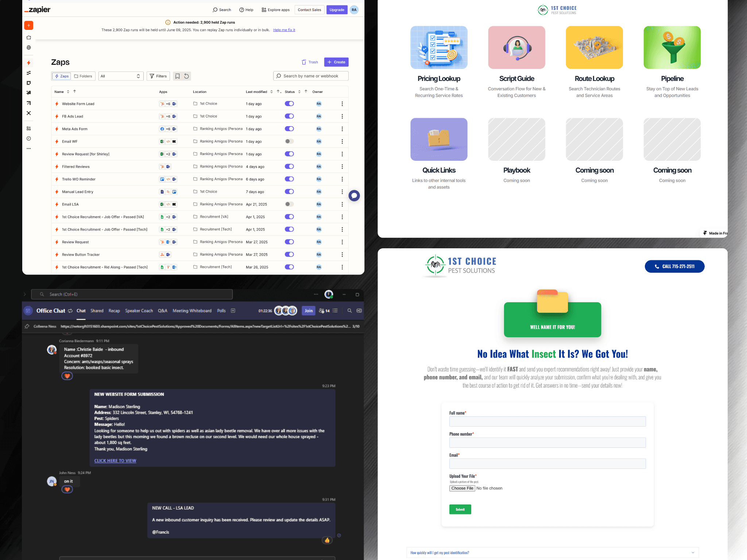Click the Upgrade button in Zapier header
The height and width of the screenshot is (560, 747).
(337, 10)
